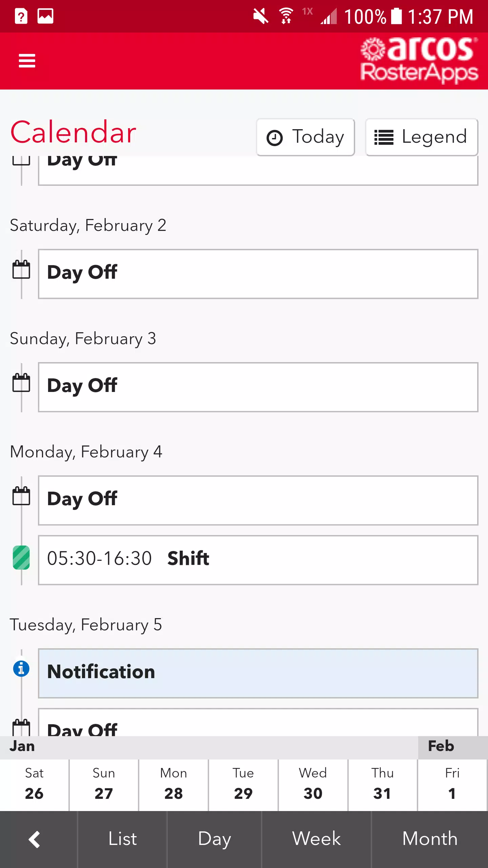Switch to Day view
This screenshot has width=488, height=868.
tap(215, 840)
